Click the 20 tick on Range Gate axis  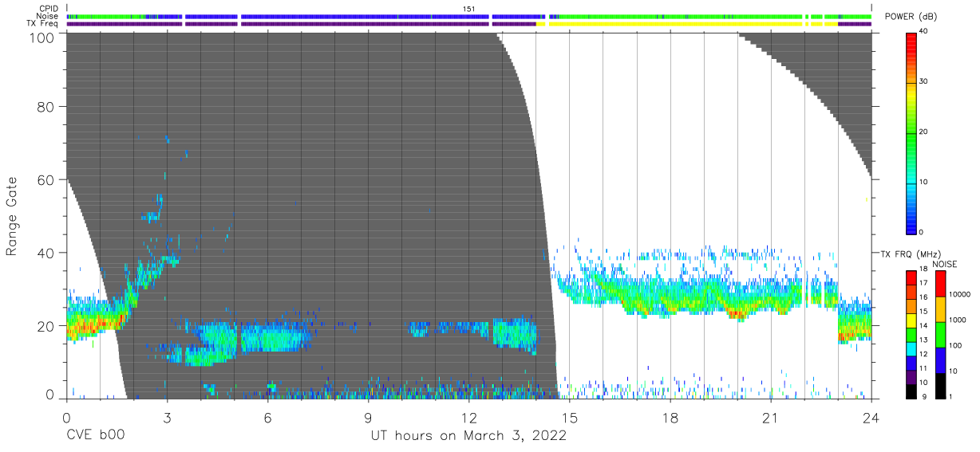(x=47, y=325)
